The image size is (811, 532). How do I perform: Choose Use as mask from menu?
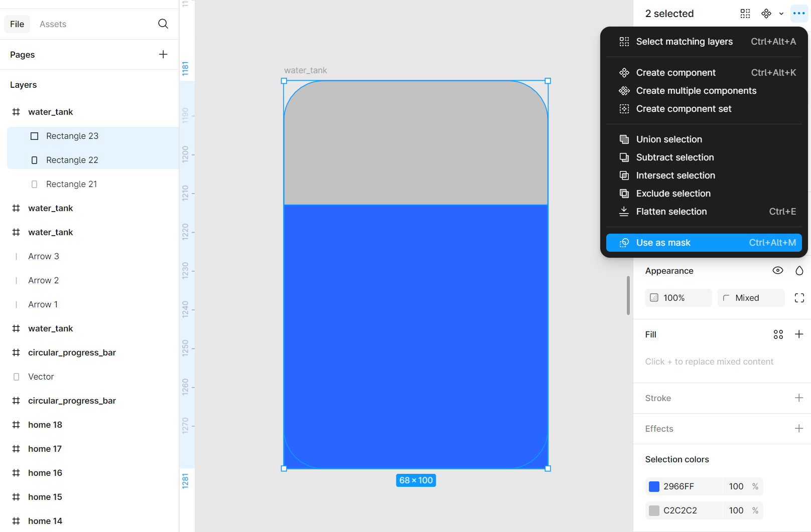[x=704, y=243]
